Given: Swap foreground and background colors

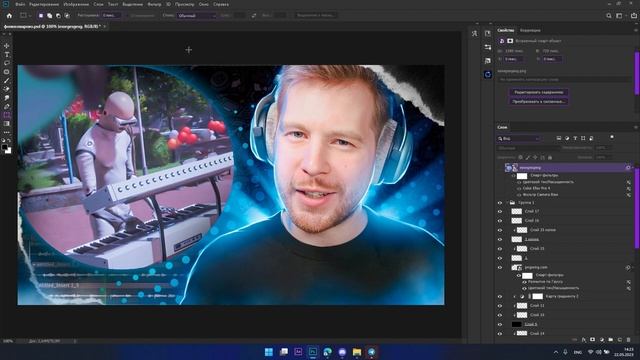Looking at the screenshot, I should point(10,140).
